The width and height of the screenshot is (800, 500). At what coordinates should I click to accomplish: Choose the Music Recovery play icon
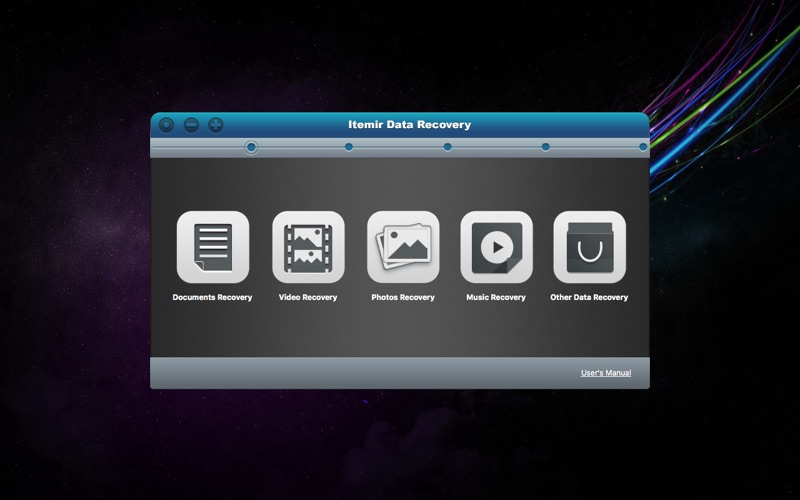[x=496, y=247]
